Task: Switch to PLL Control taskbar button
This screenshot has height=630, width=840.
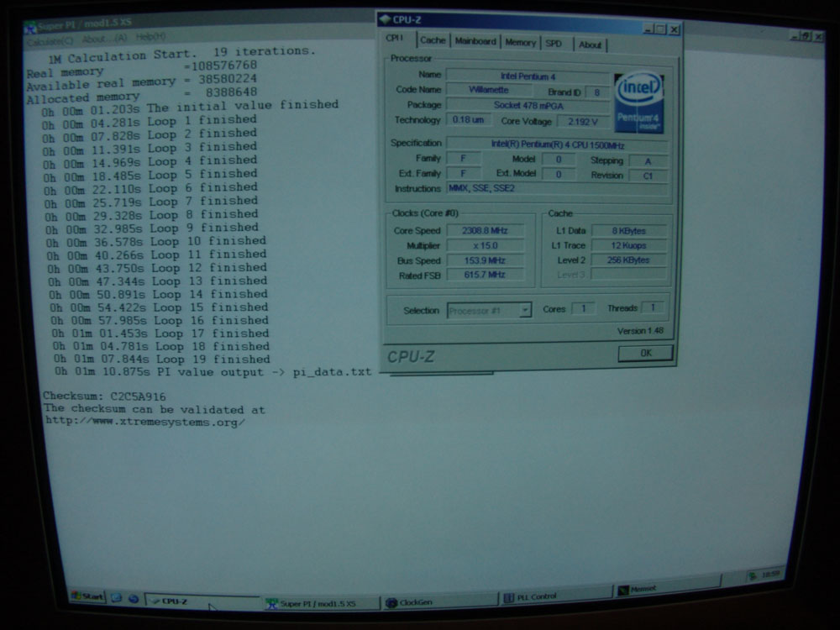Action: [x=557, y=596]
